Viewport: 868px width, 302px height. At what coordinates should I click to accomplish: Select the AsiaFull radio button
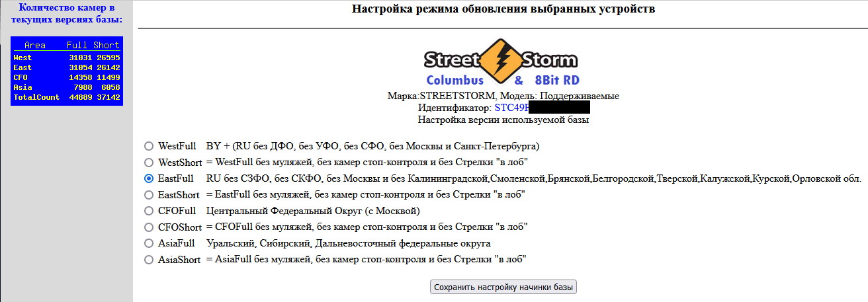click(x=149, y=243)
